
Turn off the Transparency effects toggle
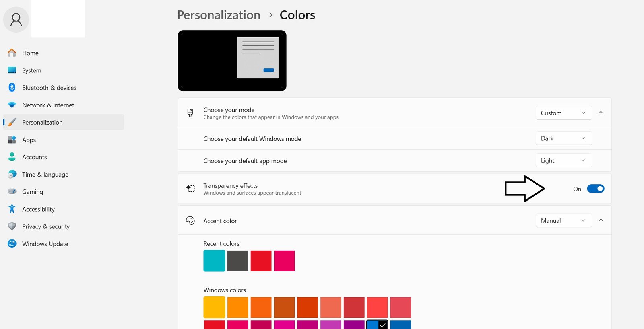tap(596, 189)
